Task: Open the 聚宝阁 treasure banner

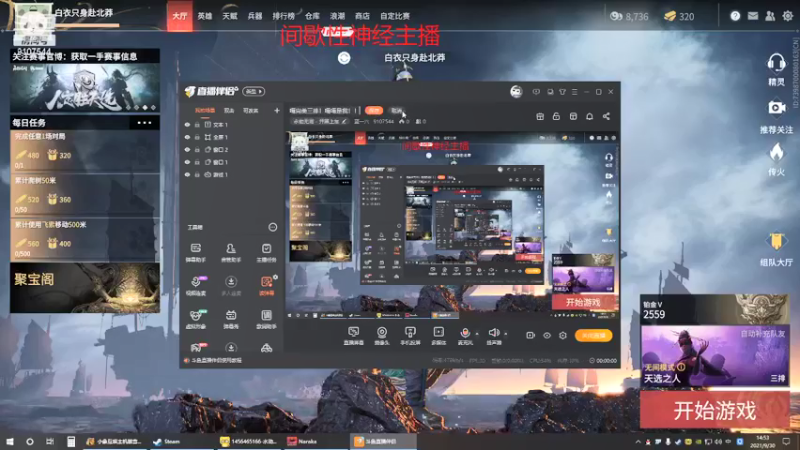Action: pos(85,288)
